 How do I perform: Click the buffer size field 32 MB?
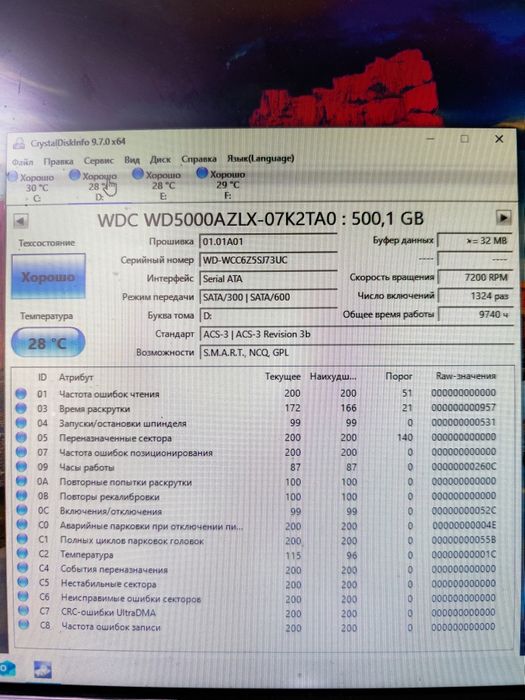475,241
